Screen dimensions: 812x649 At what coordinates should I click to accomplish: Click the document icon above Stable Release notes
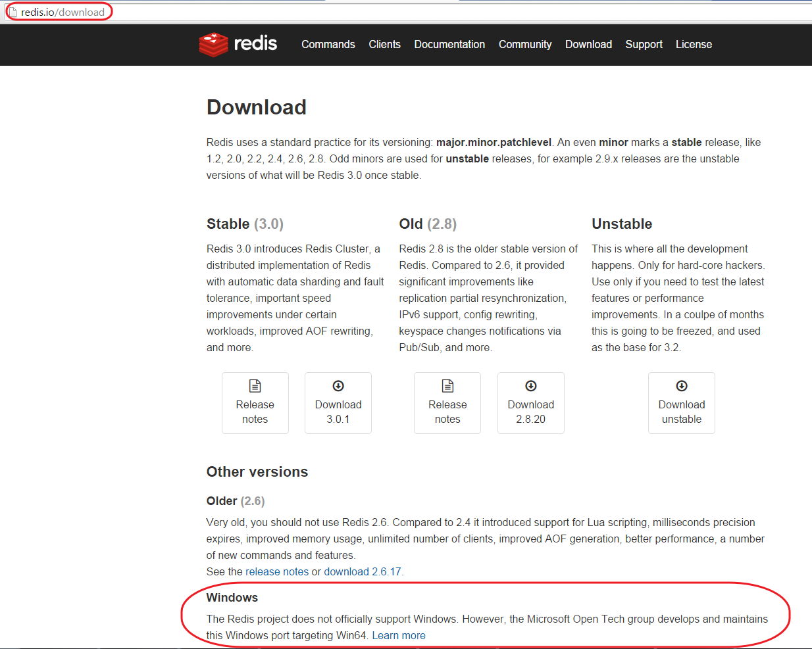[255, 386]
